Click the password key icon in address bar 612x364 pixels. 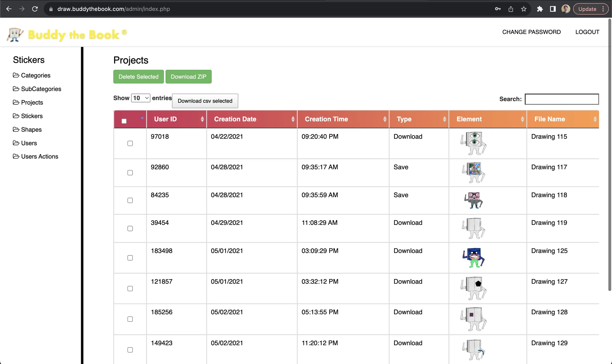pyautogui.click(x=498, y=9)
